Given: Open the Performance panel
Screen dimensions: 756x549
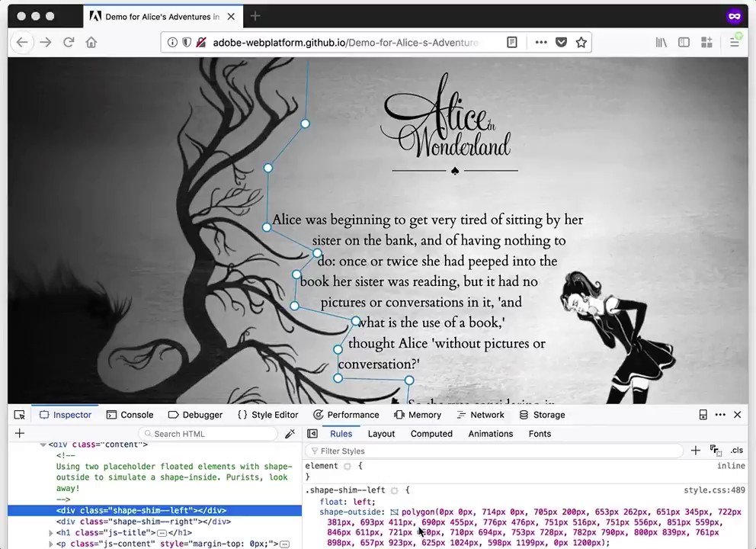Looking at the screenshot, I should coord(346,415).
